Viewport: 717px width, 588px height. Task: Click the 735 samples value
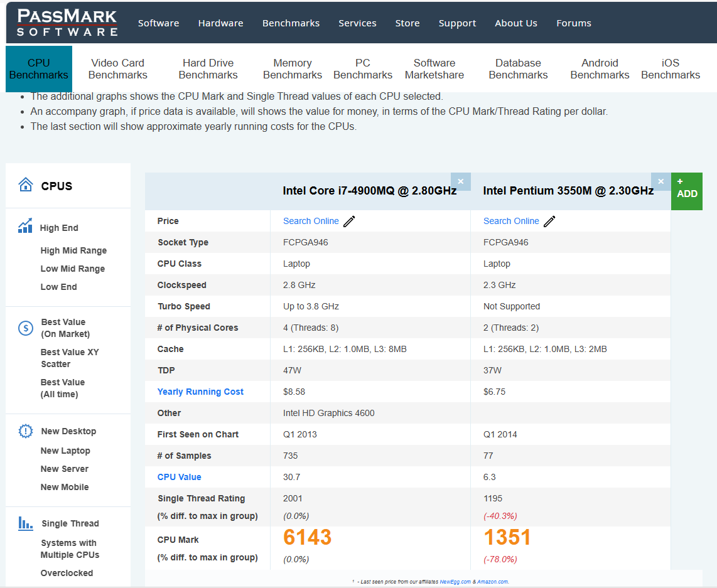[x=290, y=456]
